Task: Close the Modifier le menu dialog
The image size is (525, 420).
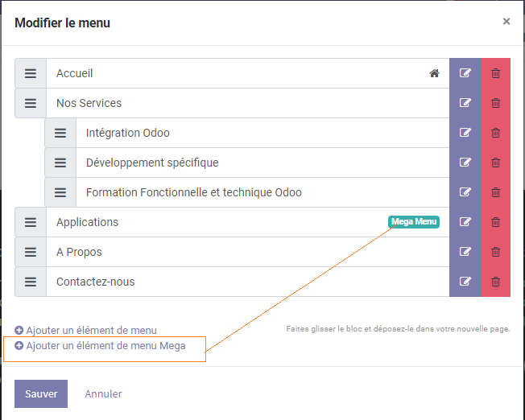Action: (x=506, y=22)
